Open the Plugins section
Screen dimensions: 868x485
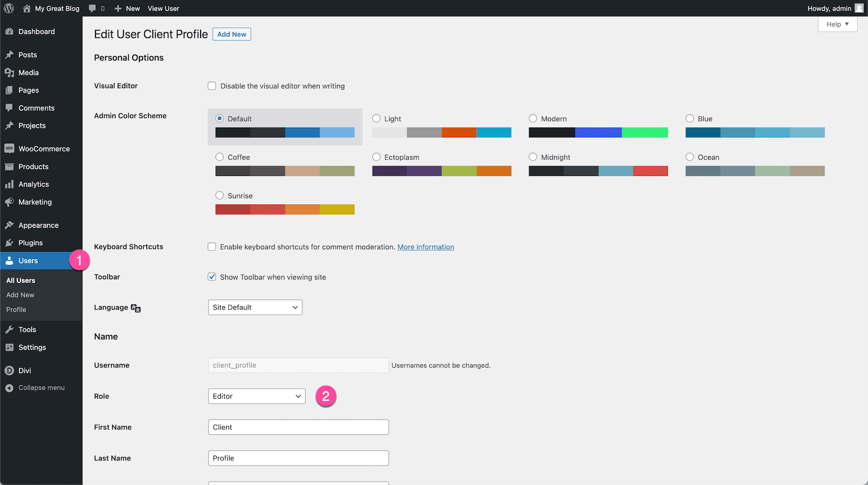31,242
